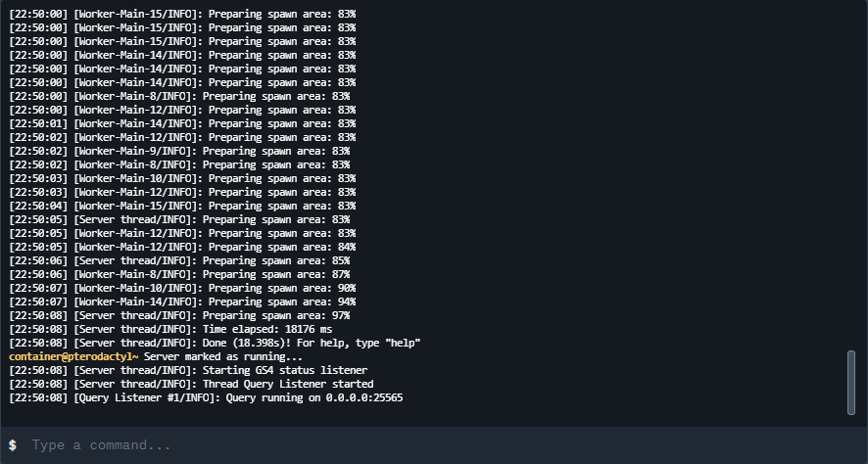Click the yellow container@pterodactyl~ prompt text
Image resolution: width=868 pixels, height=464 pixels.
coord(73,356)
